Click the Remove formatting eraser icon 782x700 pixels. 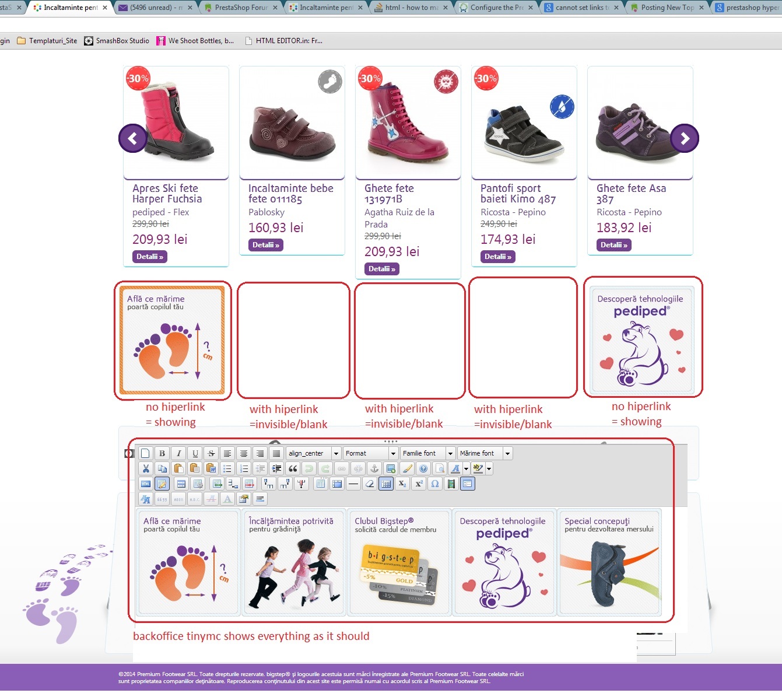coord(370,484)
